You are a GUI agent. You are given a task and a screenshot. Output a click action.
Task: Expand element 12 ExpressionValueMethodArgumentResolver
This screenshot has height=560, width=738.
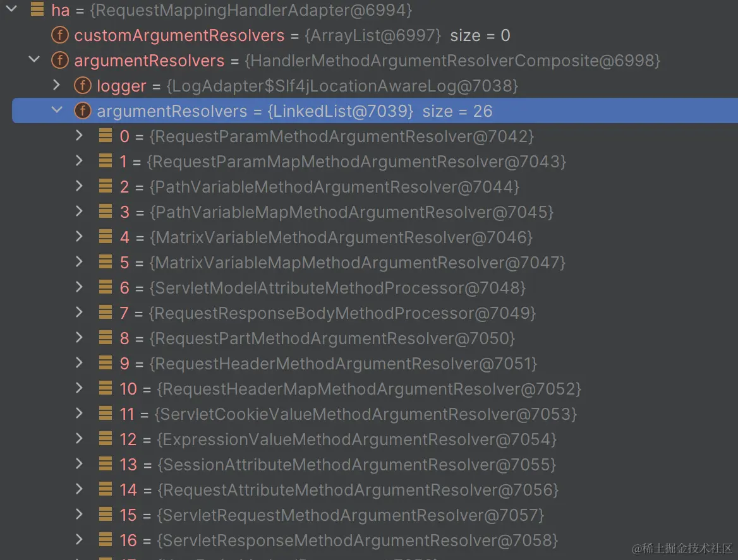click(x=79, y=439)
